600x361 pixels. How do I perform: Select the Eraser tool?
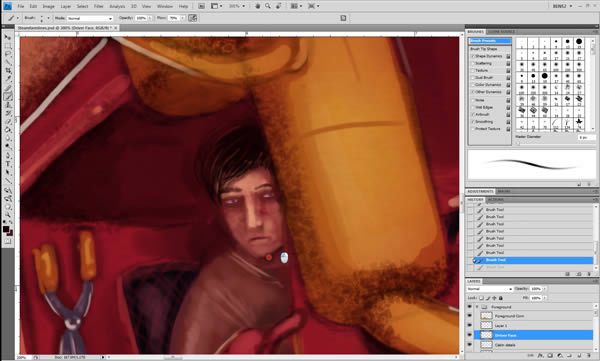click(x=7, y=122)
